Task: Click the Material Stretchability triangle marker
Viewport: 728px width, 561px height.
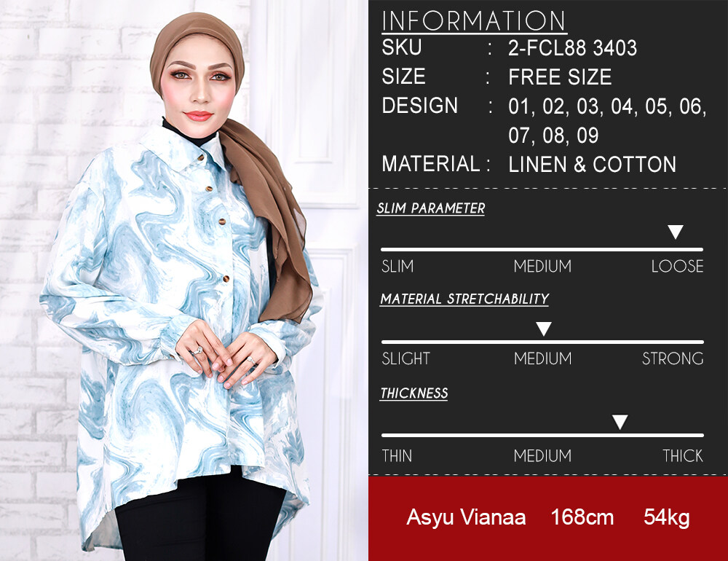Action: coord(544,329)
